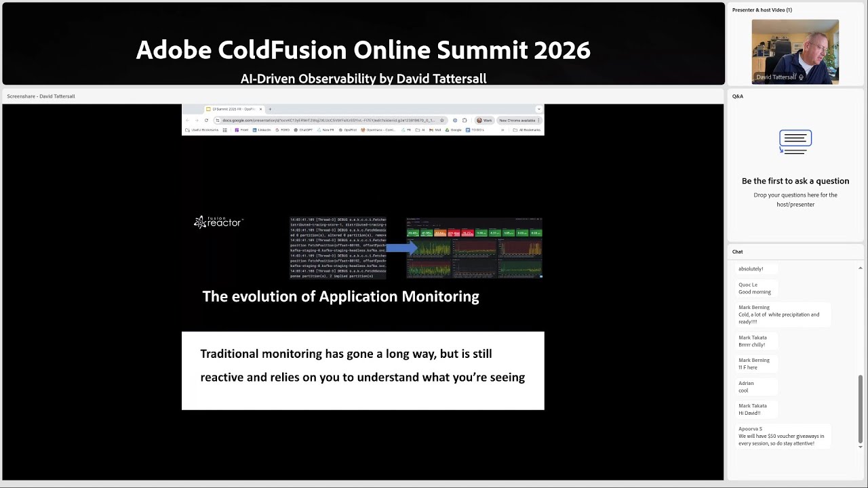The width and height of the screenshot is (868, 488).
Task: Click the microphone icon beside David Tattersall's name
Action: point(801,77)
